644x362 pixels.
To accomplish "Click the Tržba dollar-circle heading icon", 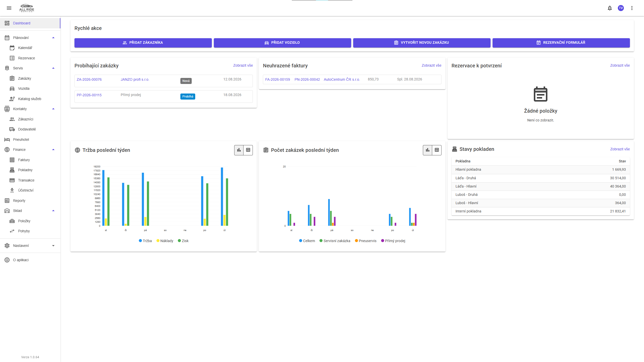I will 77,150.
